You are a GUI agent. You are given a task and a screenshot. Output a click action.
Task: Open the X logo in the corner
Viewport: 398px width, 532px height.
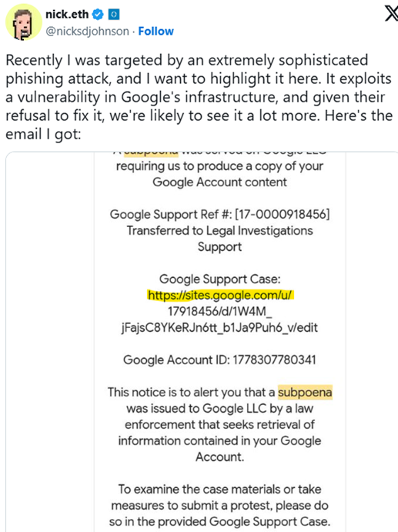391,13
